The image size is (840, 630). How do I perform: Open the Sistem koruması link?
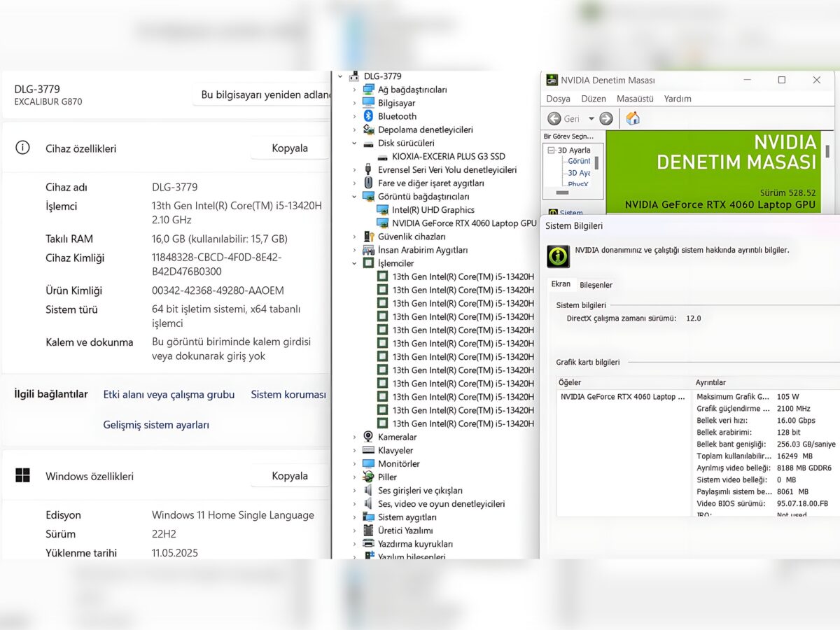(288, 395)
